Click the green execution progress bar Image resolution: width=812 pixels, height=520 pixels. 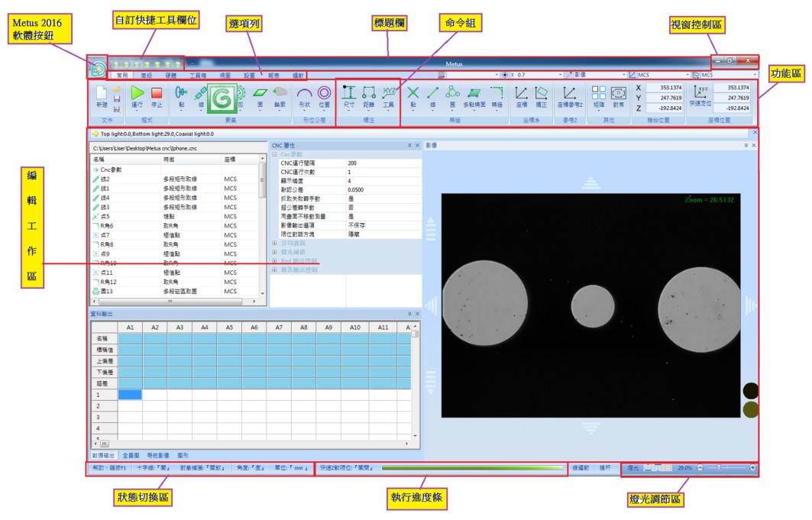click(472, 468)
